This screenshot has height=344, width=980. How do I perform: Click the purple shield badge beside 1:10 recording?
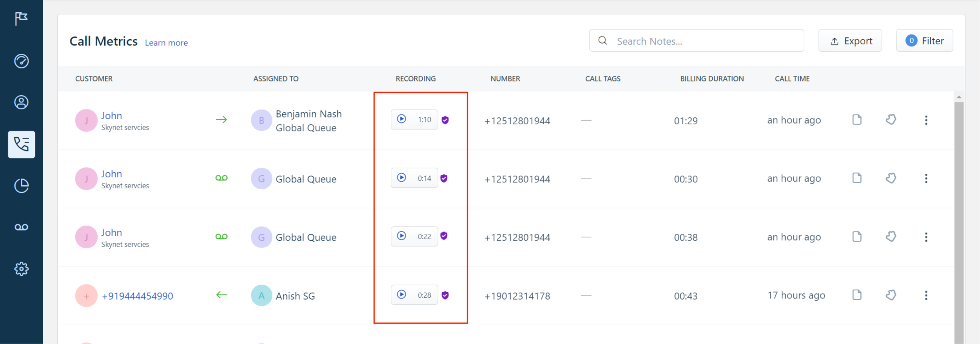tap(445, 120)
